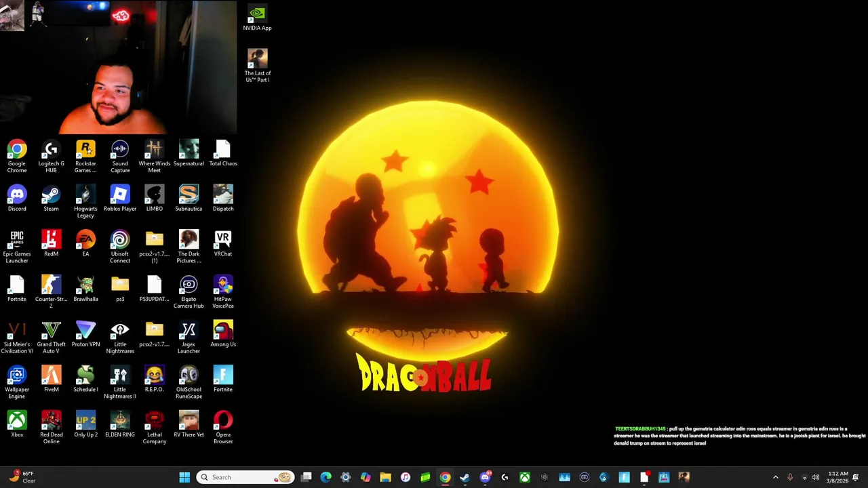Screen dimensions: 868x488
Task: Open Microsoft Edge in taskbar
Action: pyautogui.click(x=326, y=477)
